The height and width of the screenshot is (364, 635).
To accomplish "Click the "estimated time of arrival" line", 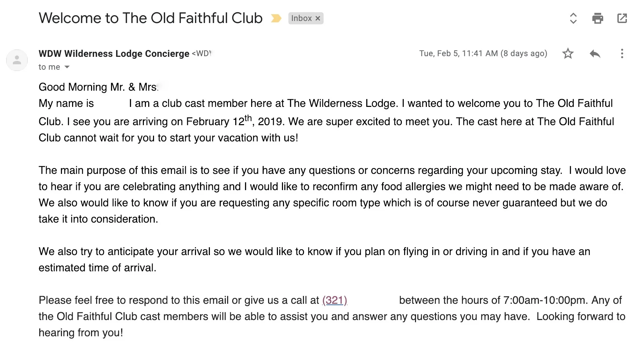I will pyautogui.click(x=97, y=268).
